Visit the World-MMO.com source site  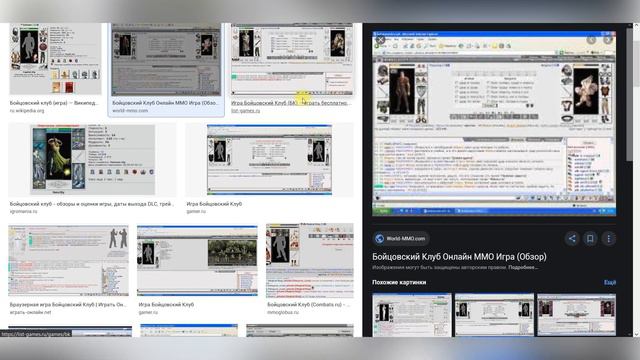coord(401,238)
